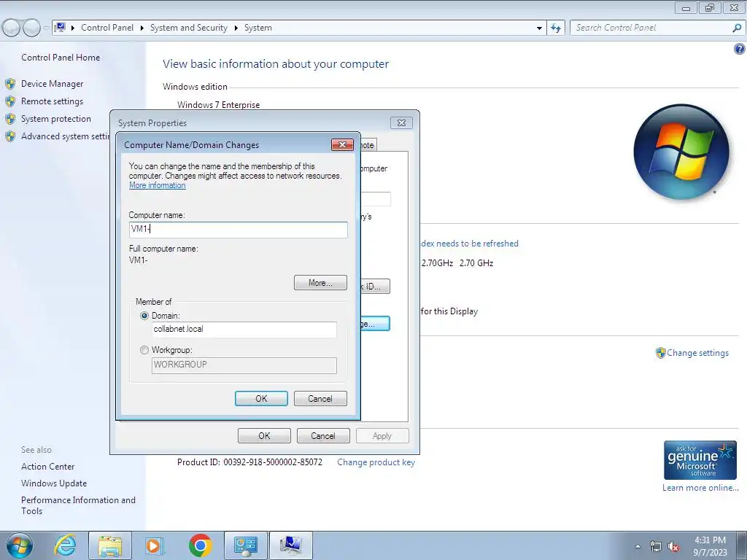Open the Start menu orb
This screenshot has height=560, width=747.
(20, 545)
